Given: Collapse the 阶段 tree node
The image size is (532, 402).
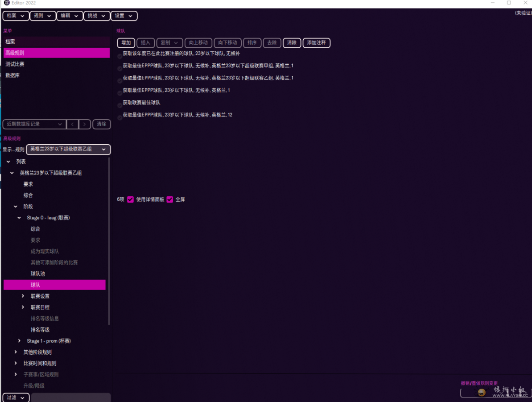Looking at the screenshot, I should coord(16,207).
